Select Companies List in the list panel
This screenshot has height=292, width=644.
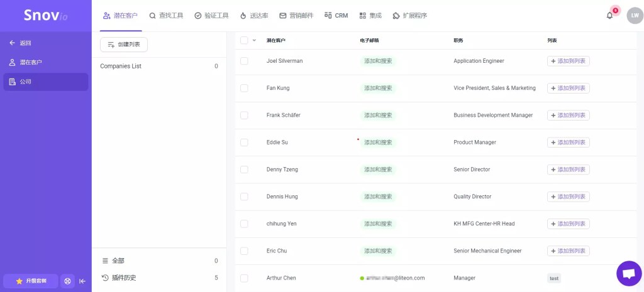pos(121,66)
